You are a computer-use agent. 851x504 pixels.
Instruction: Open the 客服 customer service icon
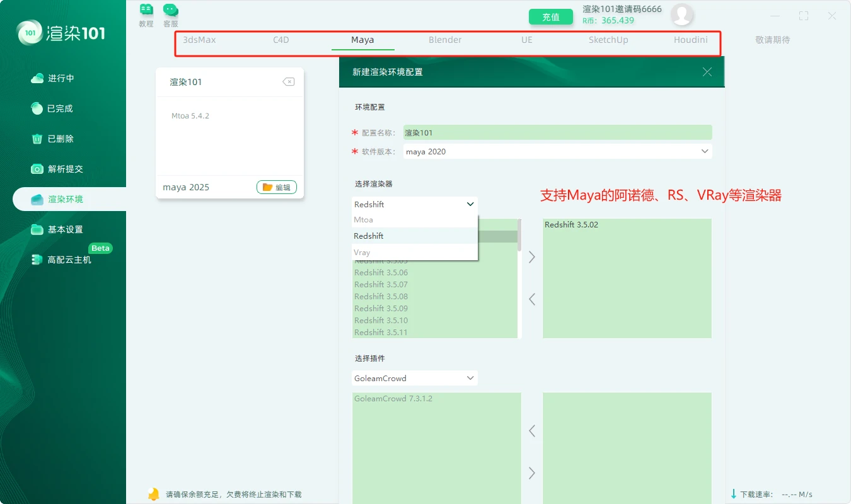pos(170,15)
